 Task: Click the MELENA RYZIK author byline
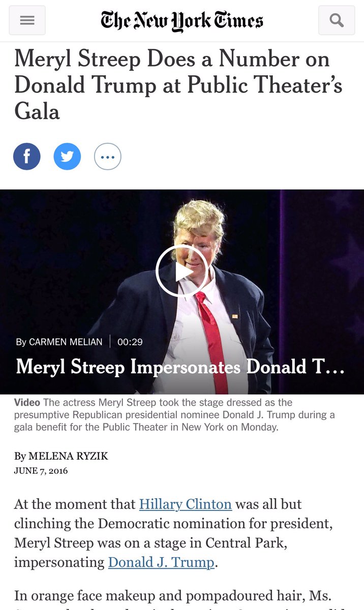(x=61, y=456)
